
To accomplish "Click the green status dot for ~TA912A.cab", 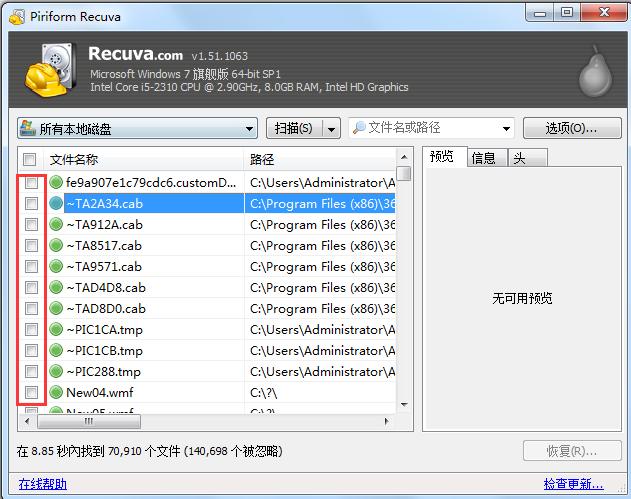I will point(56,224).
